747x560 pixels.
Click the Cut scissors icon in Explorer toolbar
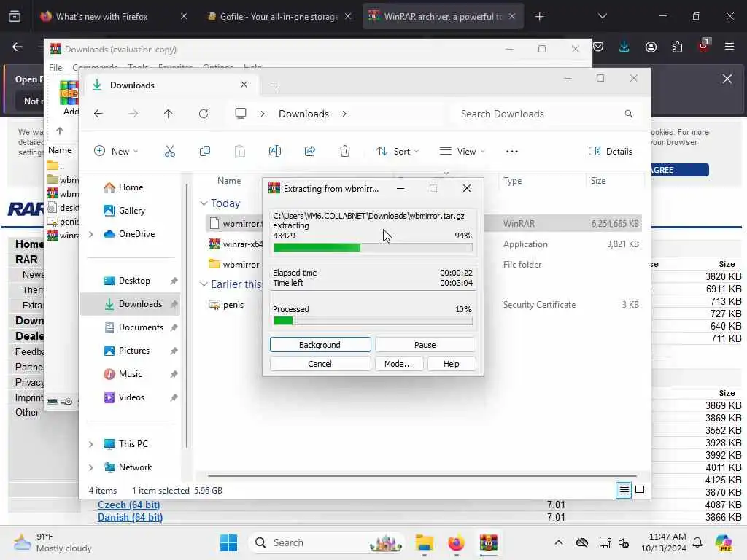point(169,152)
